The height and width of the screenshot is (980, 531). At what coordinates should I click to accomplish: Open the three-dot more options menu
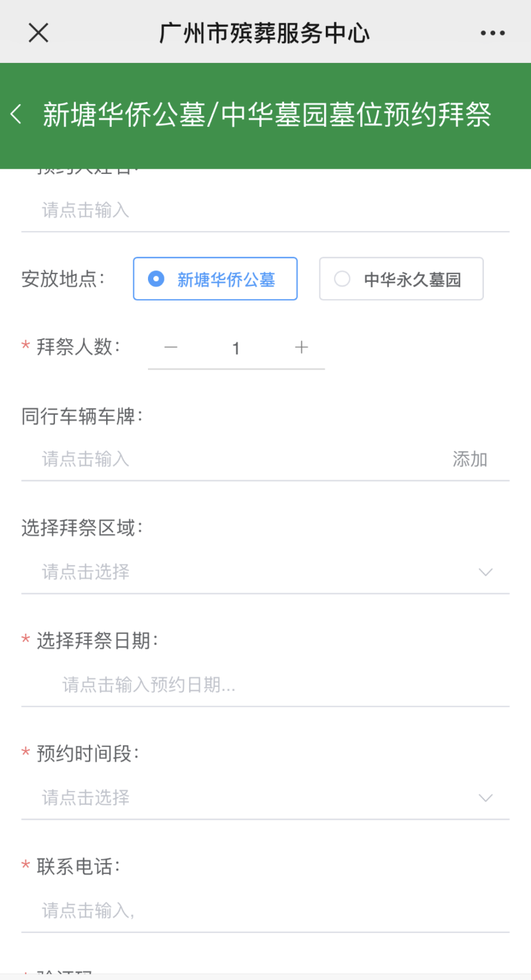coord(493,33)
